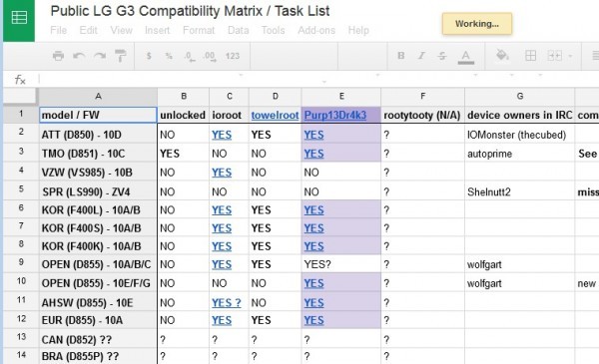The height and width of the screenshot is (364, 599).
Task: Open the Help menu
Action: [x=358, y=30]
